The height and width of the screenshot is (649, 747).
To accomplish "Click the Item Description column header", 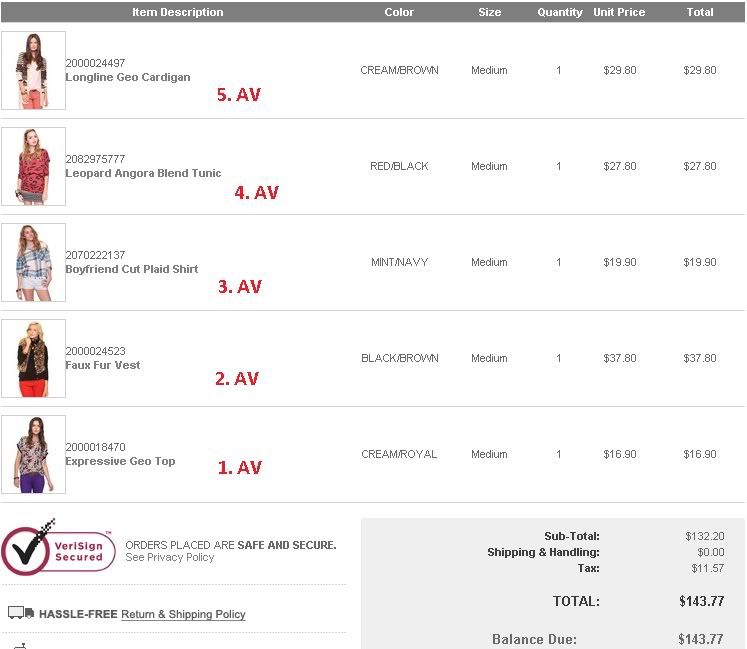I will tap(177, 12).
